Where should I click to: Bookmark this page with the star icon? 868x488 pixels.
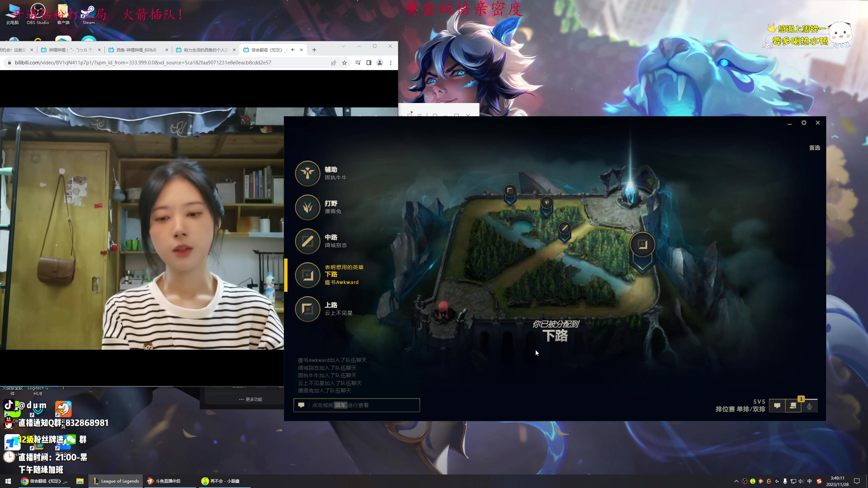[344, 63]
